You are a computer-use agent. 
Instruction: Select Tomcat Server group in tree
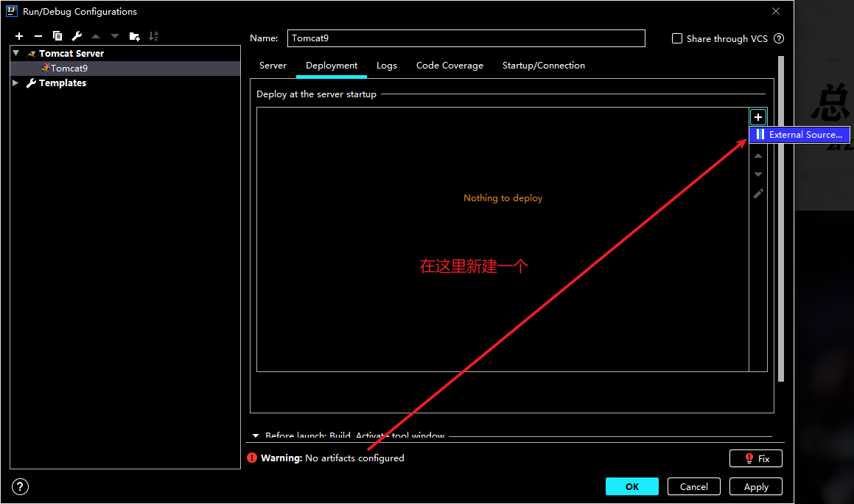point(125,53)
